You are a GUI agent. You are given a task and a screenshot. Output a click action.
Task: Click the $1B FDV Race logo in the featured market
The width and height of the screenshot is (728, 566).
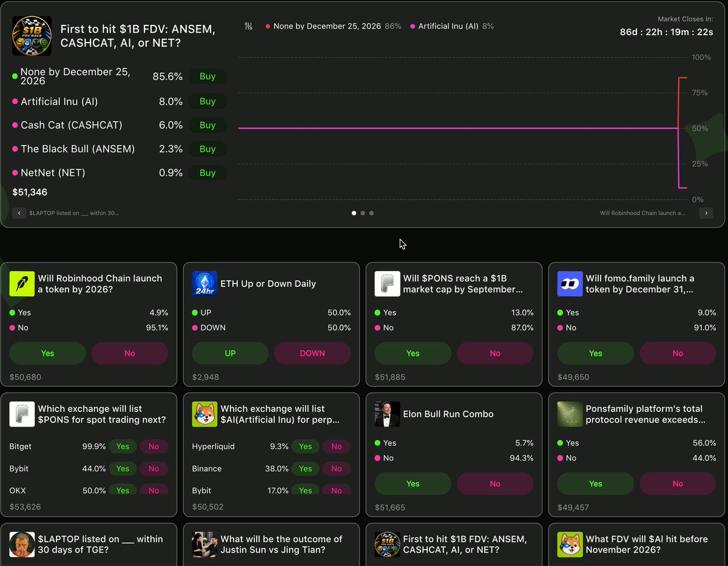click(32, 36)
